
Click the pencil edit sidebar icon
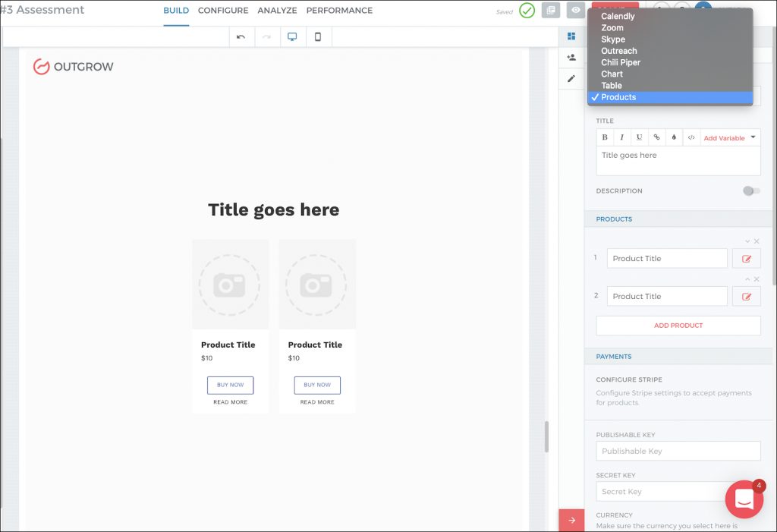pyautogui.click(x=571, y=78)
